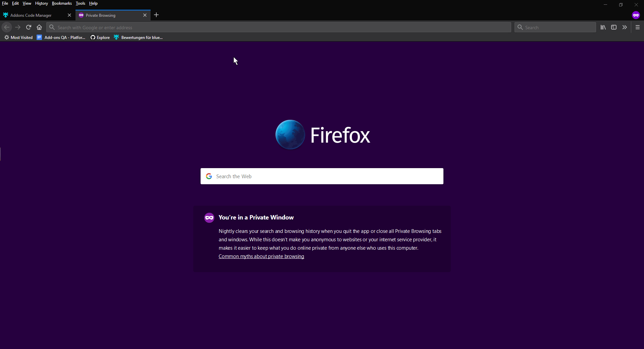Open the Tools menu
644x349 pixels.
80,3
